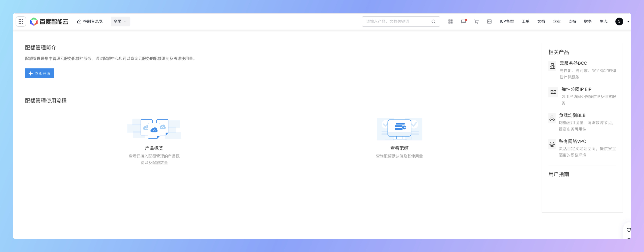Click the 配额管理使用流程 heading
The image size is (644, 252).
click(46, 101)
